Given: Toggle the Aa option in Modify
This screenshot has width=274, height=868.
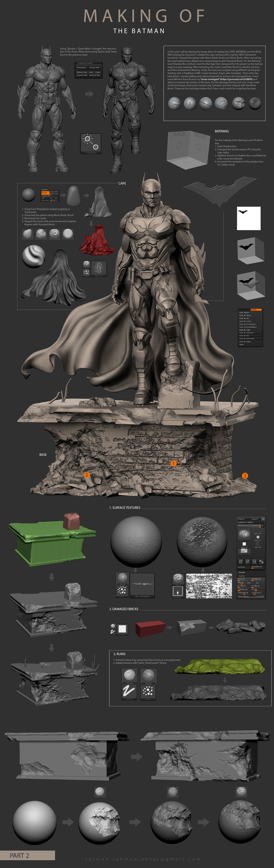Looking at the screenshot, I should 260,583.
